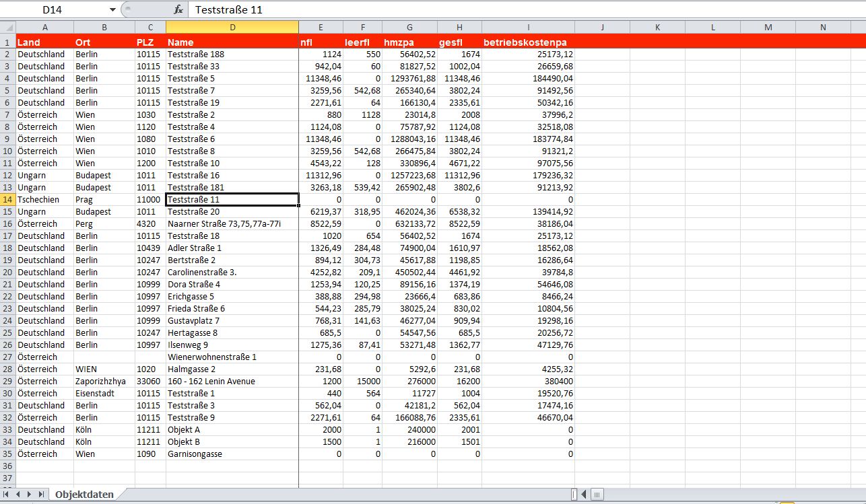Select column I header

(x=528, y=28)
